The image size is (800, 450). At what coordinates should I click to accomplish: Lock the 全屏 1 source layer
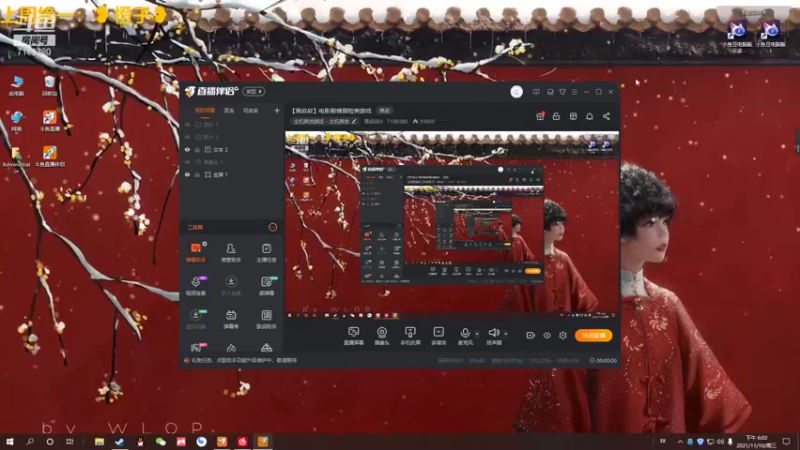coord(197,174)
